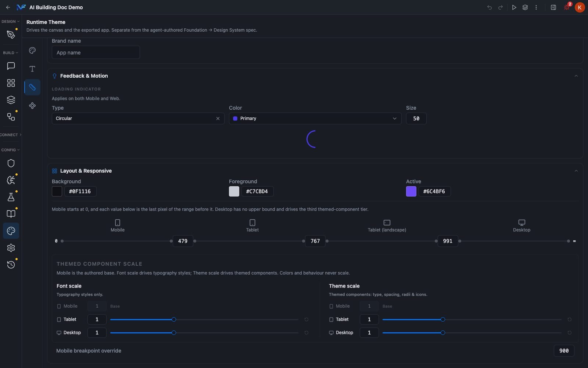588x368 pixels.
Task: Reset Theme scale Tablet
Action: click(x=569, y=319)
